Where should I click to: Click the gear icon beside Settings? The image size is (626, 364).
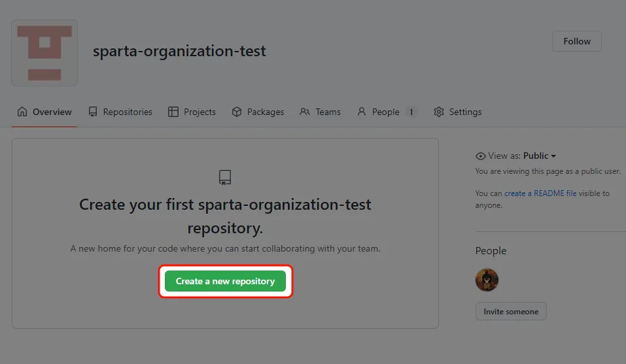[x=439, y=112]
